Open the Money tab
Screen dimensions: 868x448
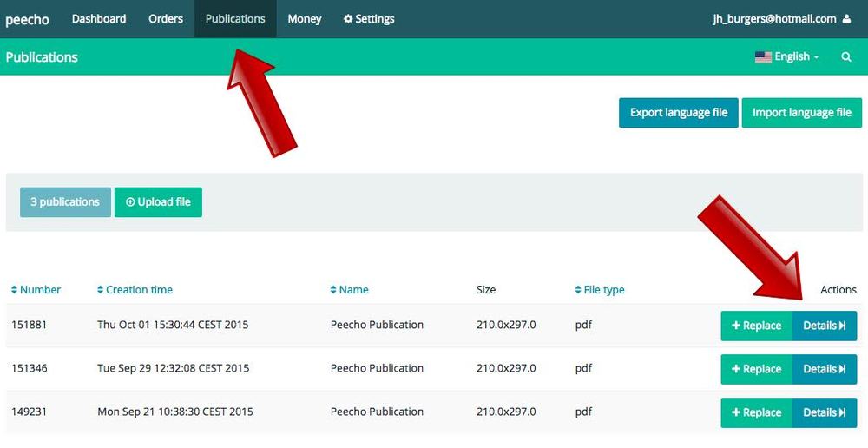(x=305, y=19)
